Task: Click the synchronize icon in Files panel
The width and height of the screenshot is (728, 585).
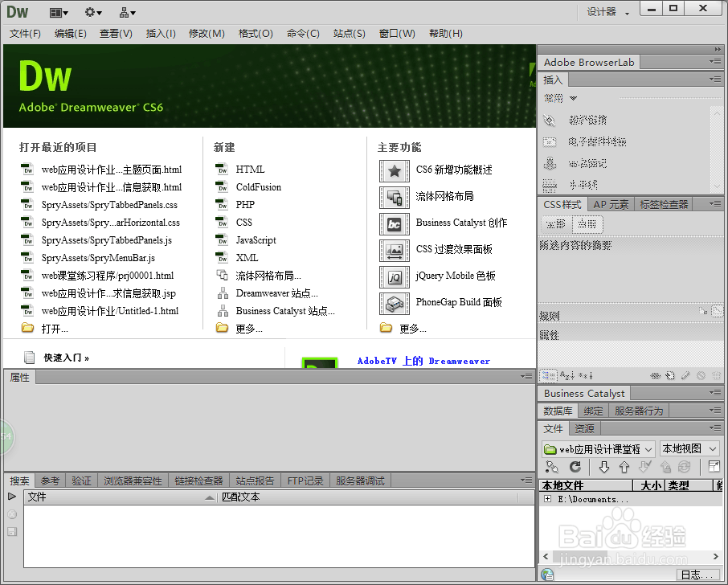Action: [x=684, y=467]
